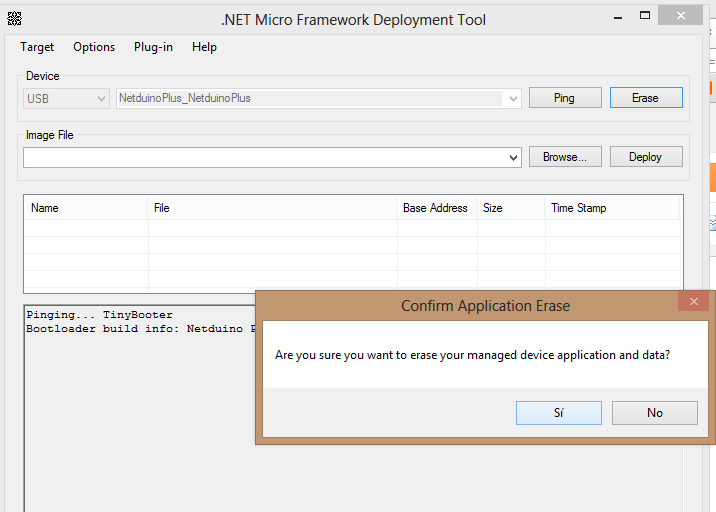This screenshot has width=716, height=512.
Task: Click the Base Address column header
Action: [x=436, y=208]
